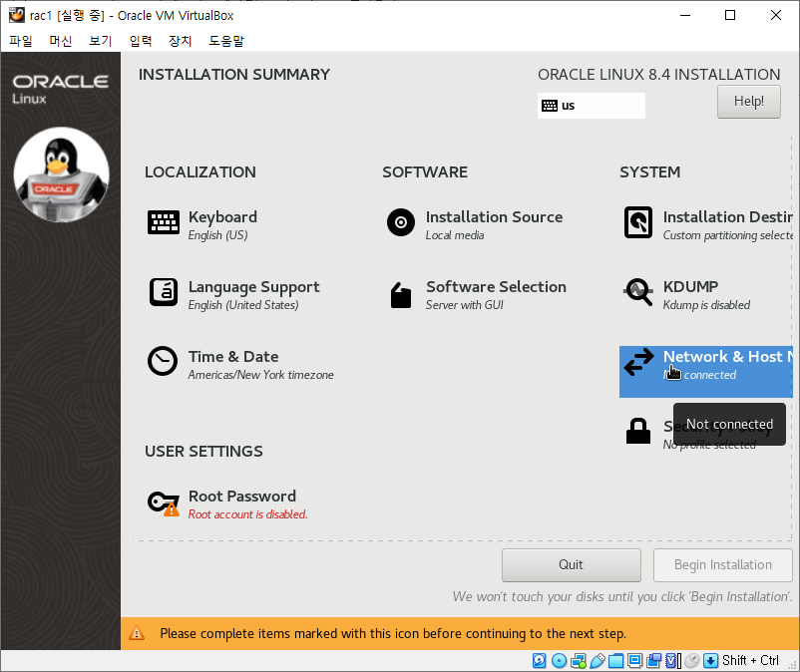Click the Not connected tooltip
The width and height of the screenshot is (800, 672).
click(x=729, y=424)
